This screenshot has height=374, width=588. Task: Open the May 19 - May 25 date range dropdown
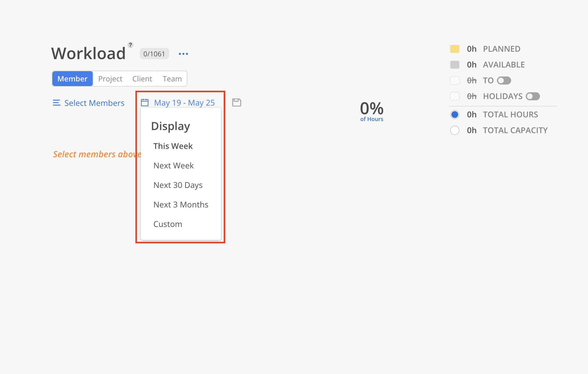[x=184, y=102]
